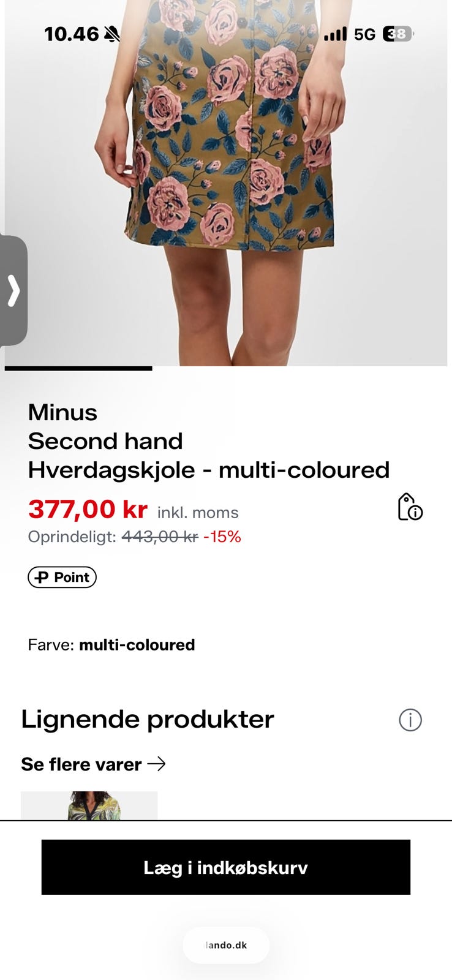The width and height of the screenshot is (452, 980).
Task: Add item with Læg i indkøbskurv button
Action: pyautogui.click(x=226, y=867)
